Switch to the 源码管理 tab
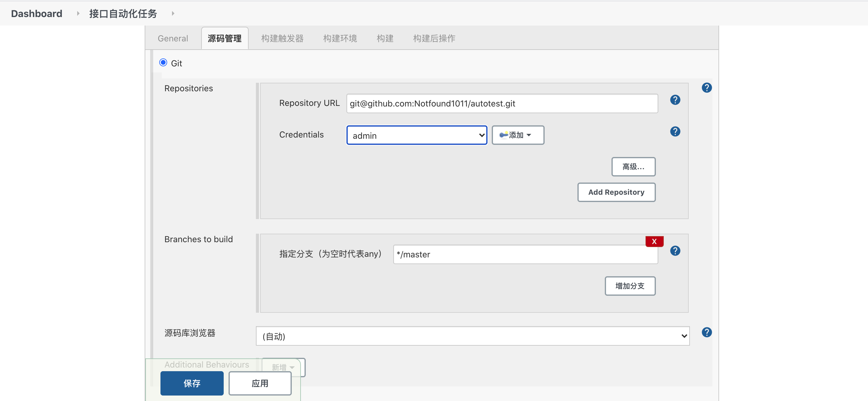Image resolution: width=868 pixels, height=401 pixels. (x=225, y=38)
